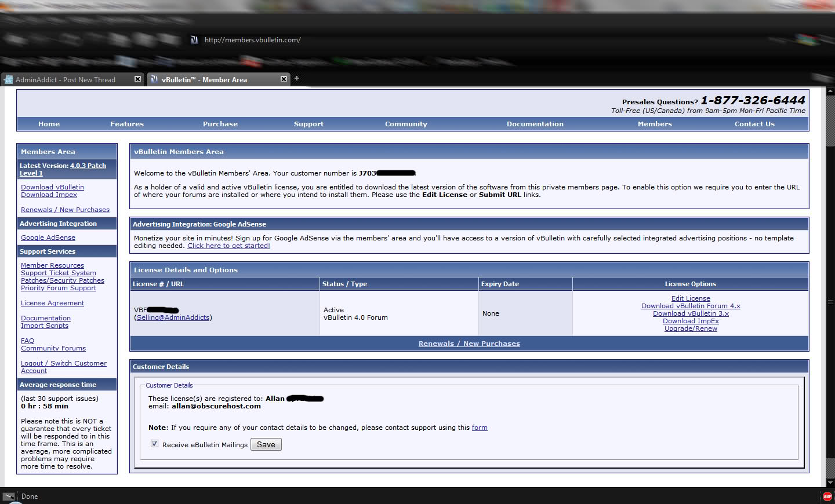Open the FAQ link
Viewport: 835px width, 504px height.
click(27, 341)
